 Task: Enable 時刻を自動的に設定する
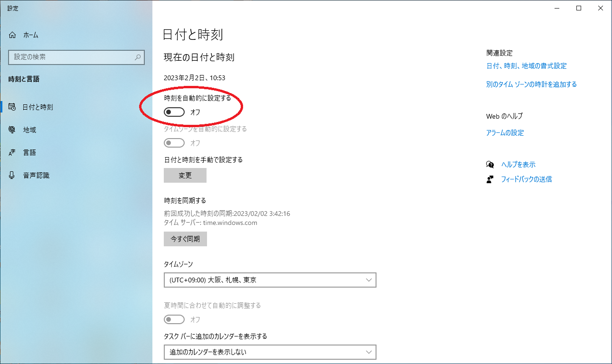174,112
